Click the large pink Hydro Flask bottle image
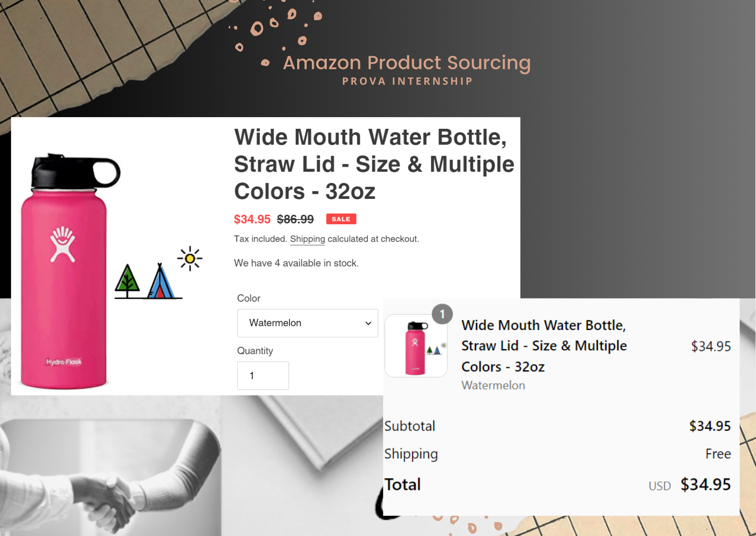756x536 pixels. click(69, 271)
